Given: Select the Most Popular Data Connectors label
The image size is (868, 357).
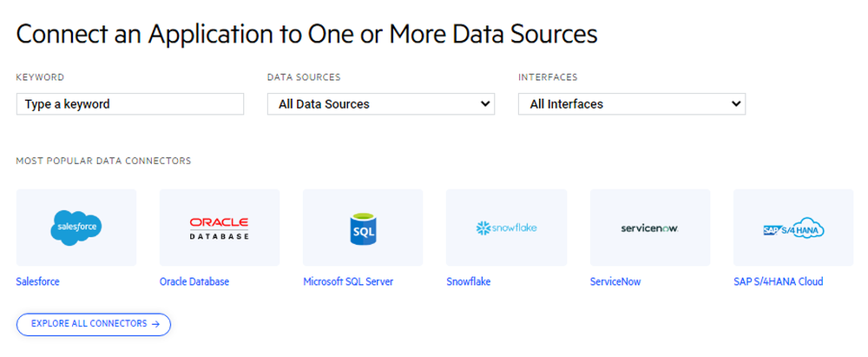Looking at the screenshot, I should [103, 162].
